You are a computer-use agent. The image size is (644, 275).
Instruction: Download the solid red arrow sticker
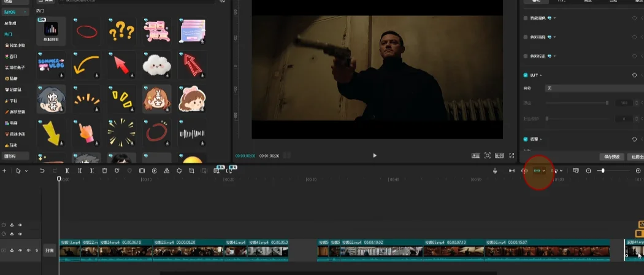point(132,76)
